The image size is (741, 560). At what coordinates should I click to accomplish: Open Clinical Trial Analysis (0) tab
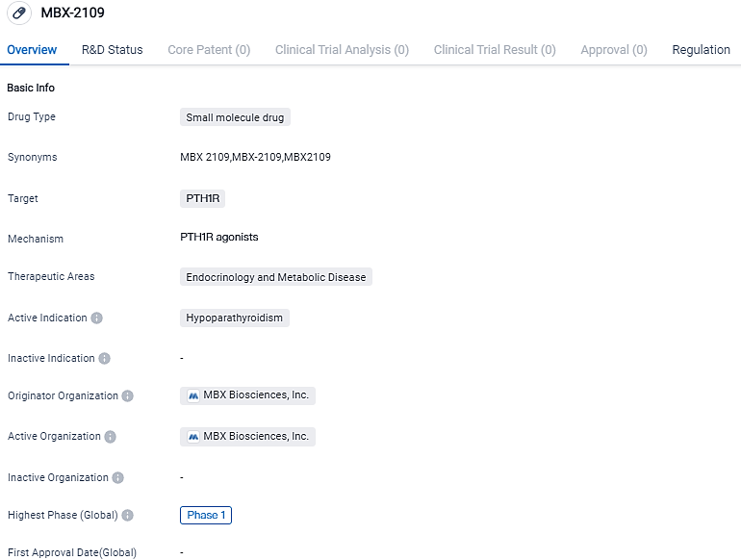(342, 50)
